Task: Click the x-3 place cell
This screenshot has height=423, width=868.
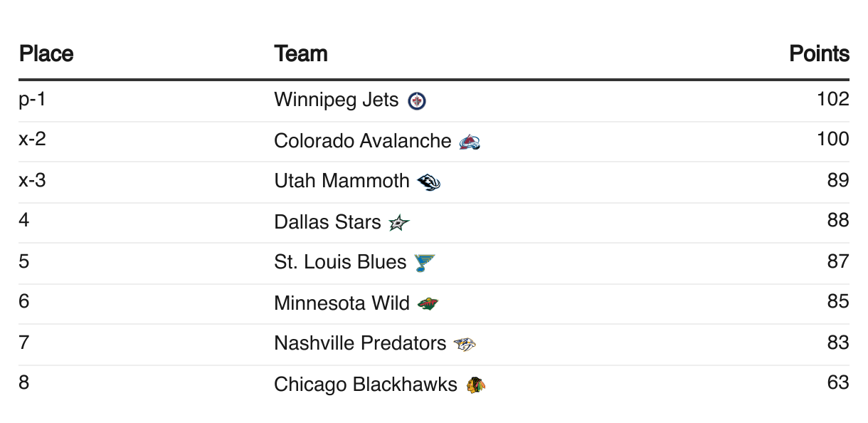Action: (x=32, y=180)
